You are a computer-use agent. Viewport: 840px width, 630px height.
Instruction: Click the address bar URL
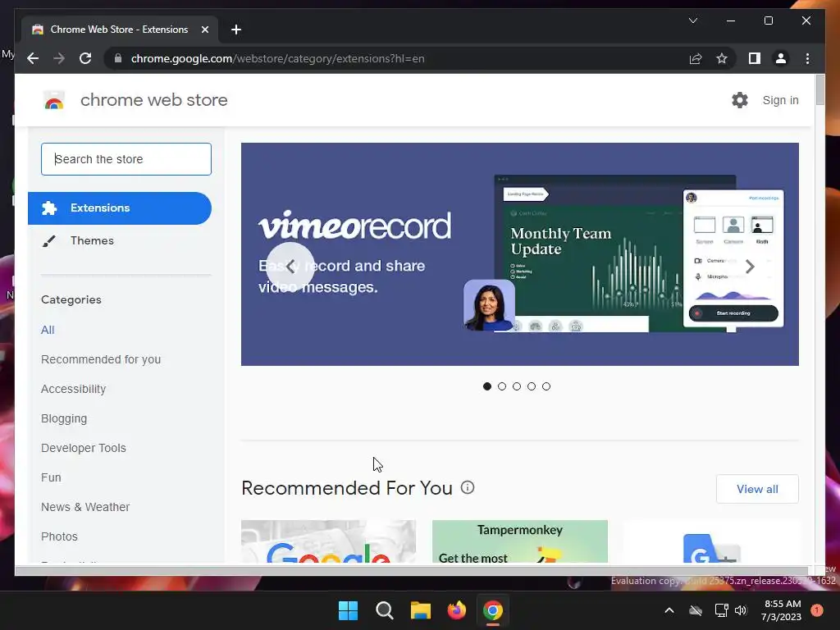pyautogui.click(x=277, y=58)
